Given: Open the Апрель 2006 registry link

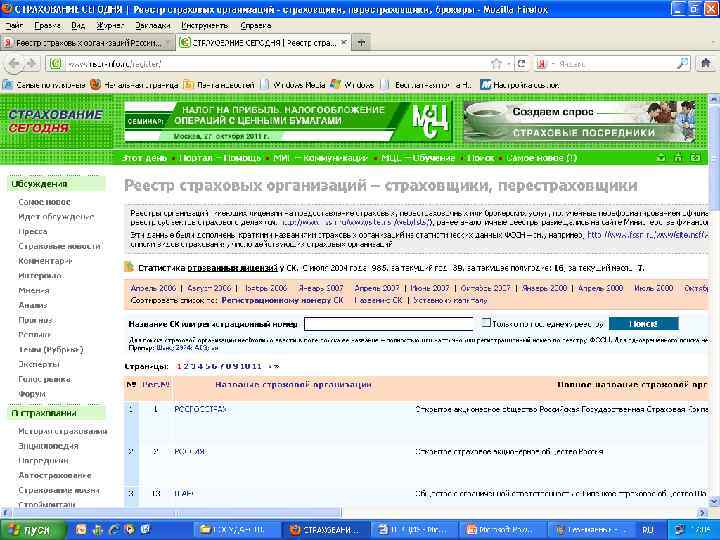Looking at the screenshot, I should pos(153,288).
